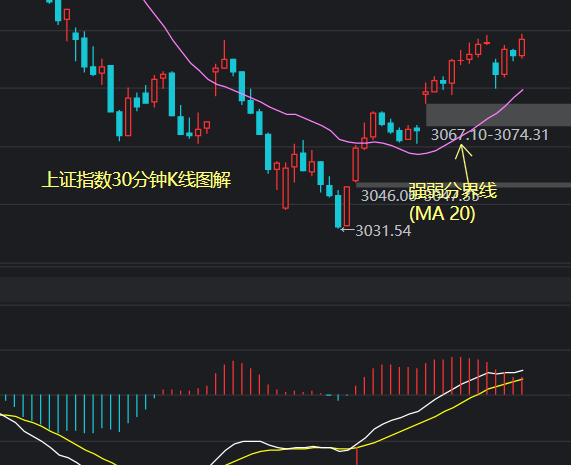
Task: Select the yellow arrow pointing to MA line
Action: (x=464, y=166)
